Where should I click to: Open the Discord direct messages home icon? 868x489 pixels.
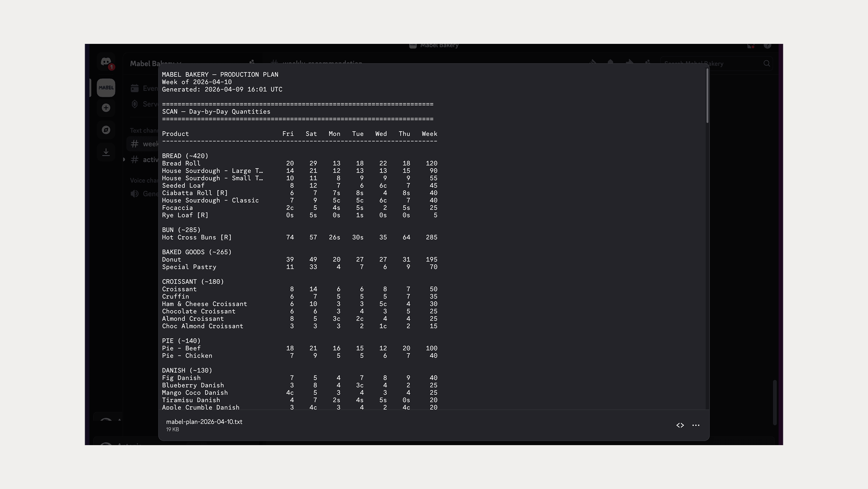click(106, 62)
